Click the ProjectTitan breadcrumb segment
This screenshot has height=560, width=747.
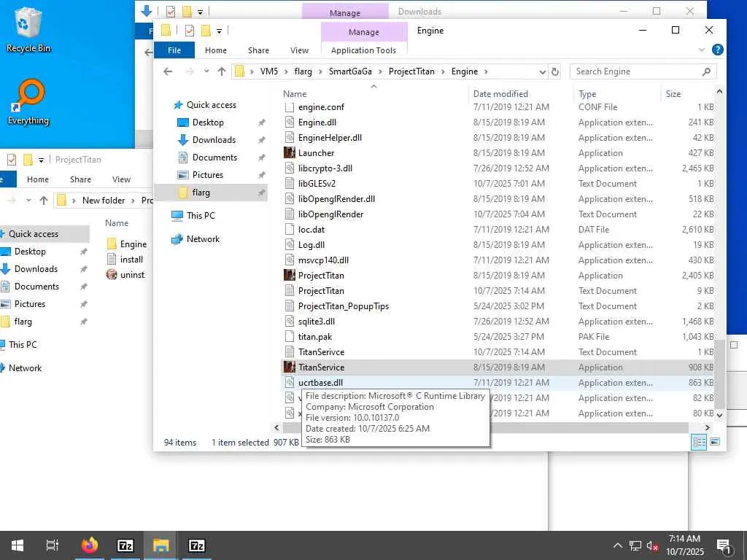tap(411, 71)
